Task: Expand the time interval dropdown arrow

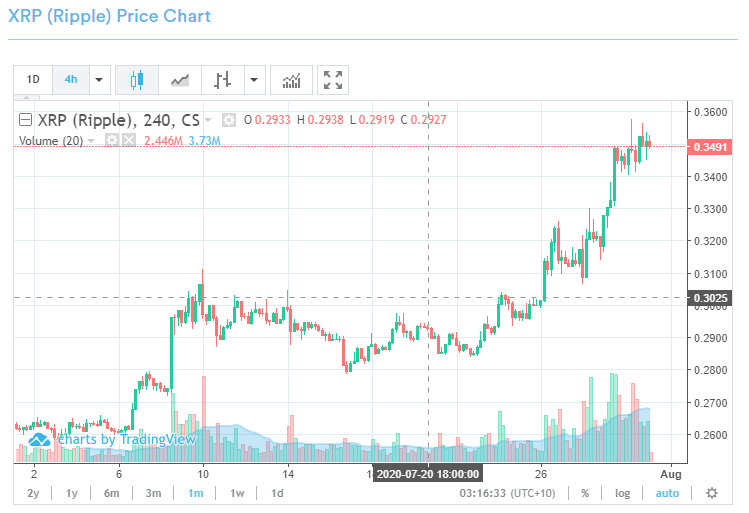Action: coord(99,80)
